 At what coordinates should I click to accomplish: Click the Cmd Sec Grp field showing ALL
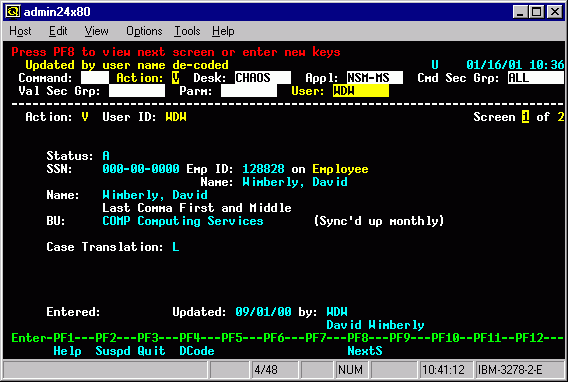point(536,78)
